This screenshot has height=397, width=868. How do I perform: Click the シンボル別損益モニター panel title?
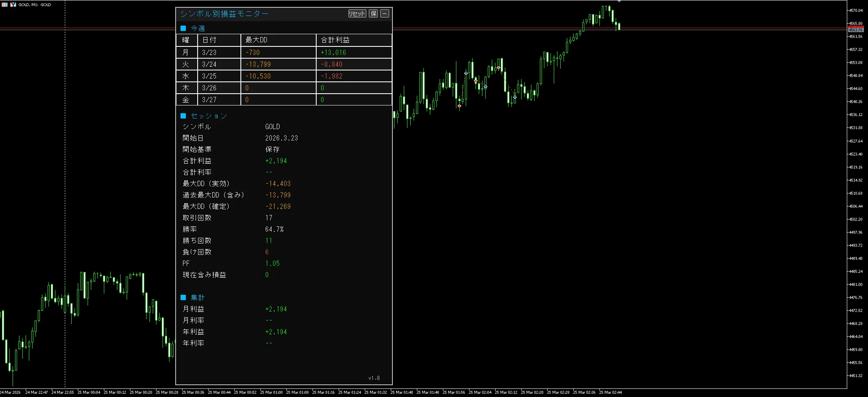[x=224, y=14]
